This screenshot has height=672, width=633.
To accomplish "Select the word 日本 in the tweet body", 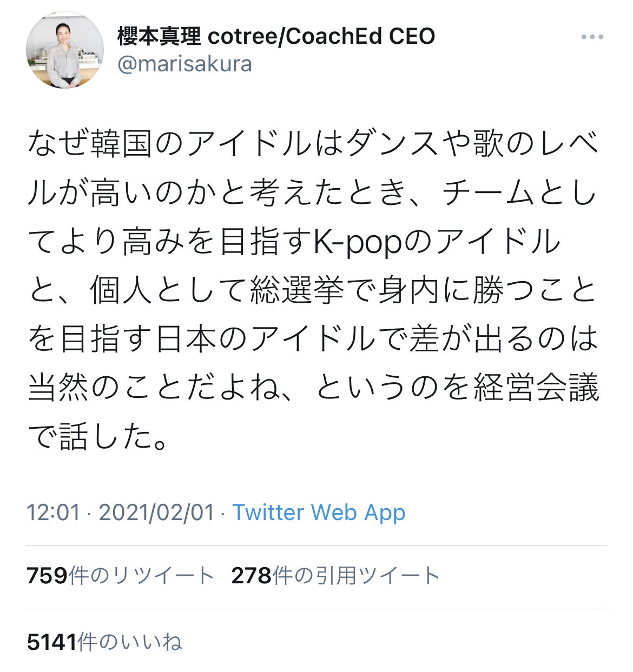I will click(x=187, y=340).
